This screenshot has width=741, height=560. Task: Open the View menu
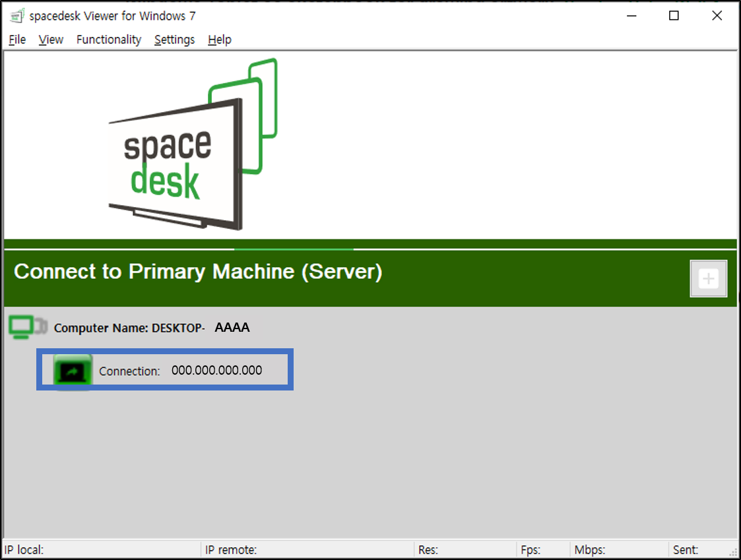pos(51,40)
